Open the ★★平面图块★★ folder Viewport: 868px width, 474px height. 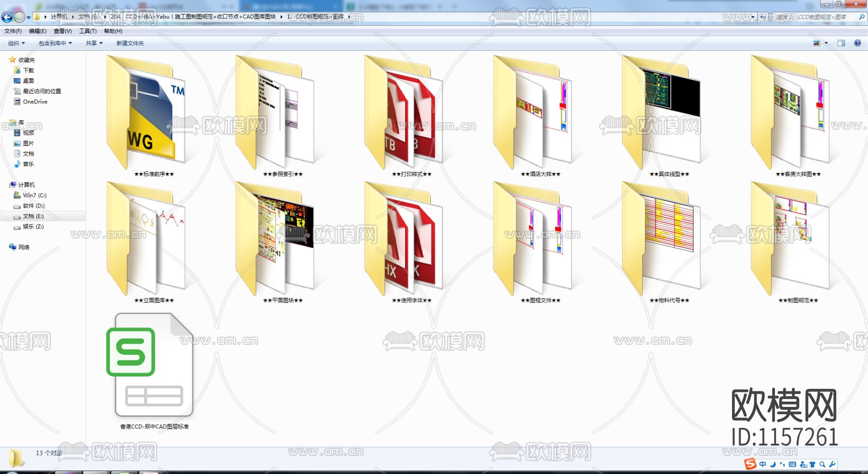[x=276, y=238]
